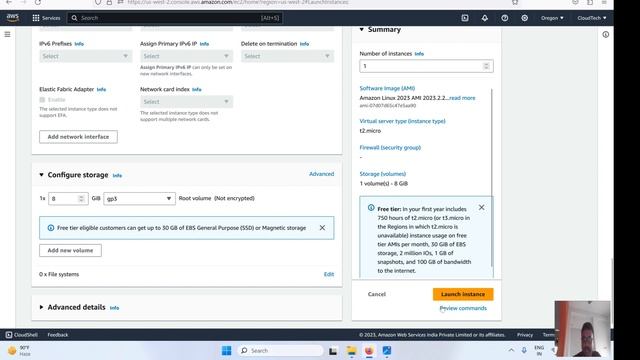Click the Number of instances stepper arrows
640x360 pixels.
click(487, 66)
